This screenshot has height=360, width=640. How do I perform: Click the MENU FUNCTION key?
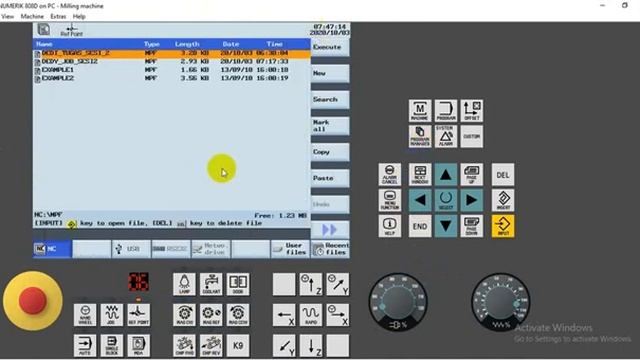click(389, 200)
